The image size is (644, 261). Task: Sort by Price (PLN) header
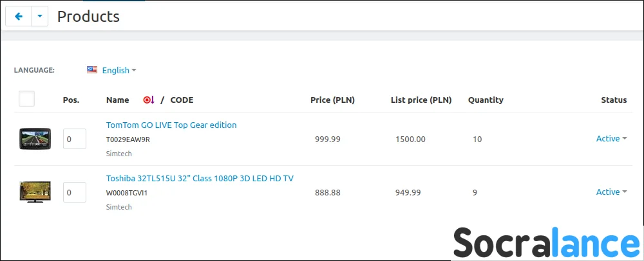(x=333, y=100)
